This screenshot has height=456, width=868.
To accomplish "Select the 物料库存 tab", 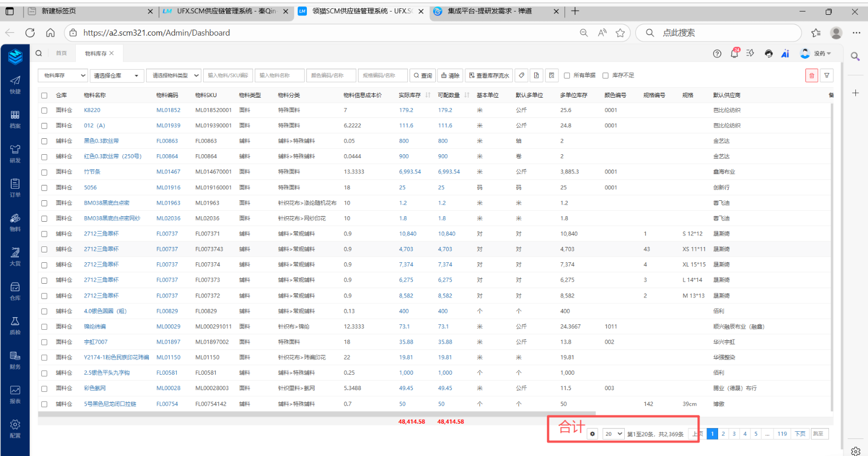I will (96, 53).
